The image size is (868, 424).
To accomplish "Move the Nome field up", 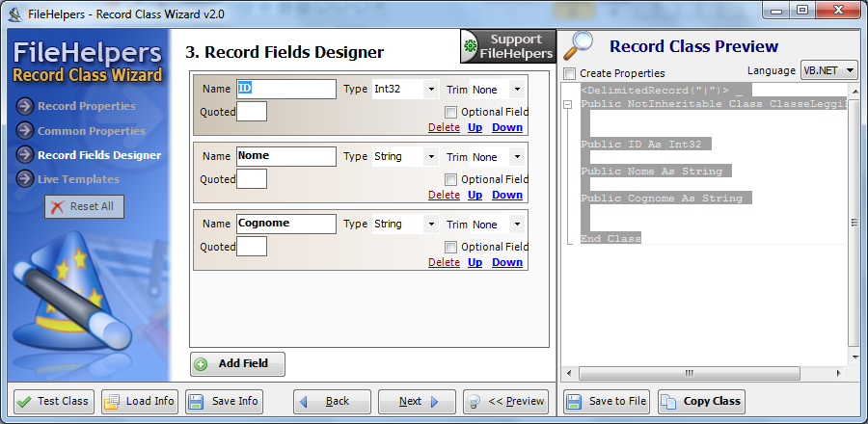I will tap(475, 196).
